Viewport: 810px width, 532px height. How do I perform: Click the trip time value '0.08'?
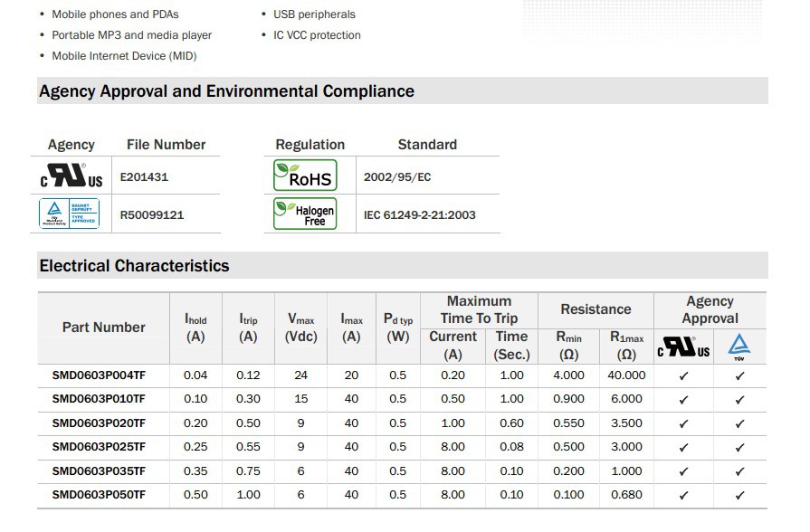point(511,447)
